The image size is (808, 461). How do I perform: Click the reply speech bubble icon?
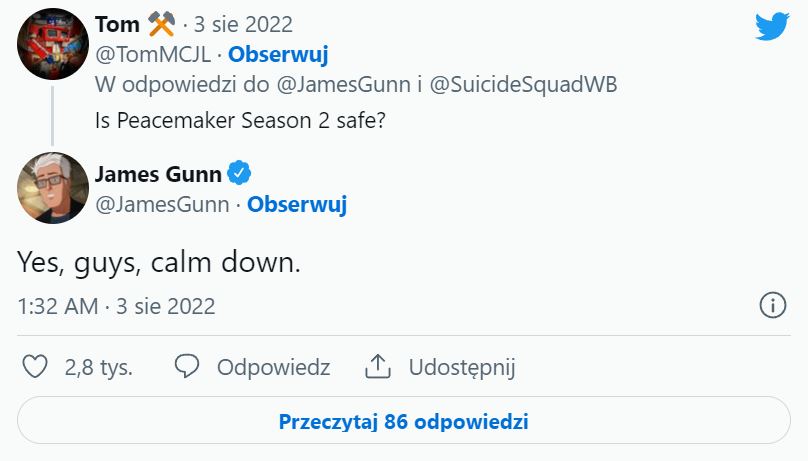coord(188,367)
